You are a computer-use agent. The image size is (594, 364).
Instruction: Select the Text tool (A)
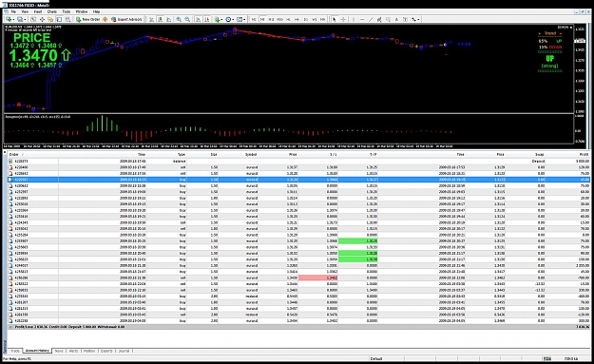(396, 19)
